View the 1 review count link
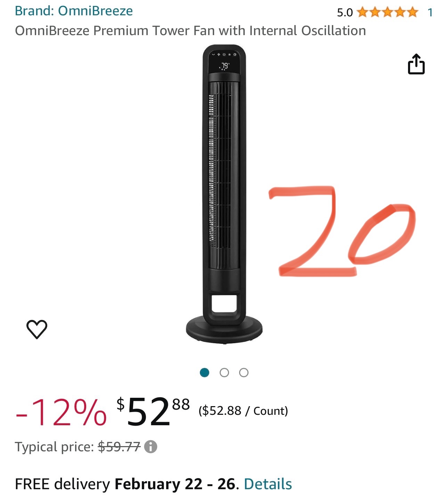The height and width of the screenshot is (500, 448). (430, 13)
